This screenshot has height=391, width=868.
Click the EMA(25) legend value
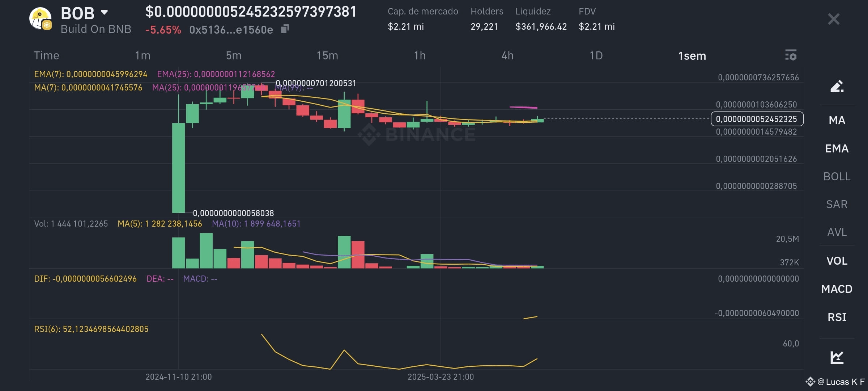point(216,74)
